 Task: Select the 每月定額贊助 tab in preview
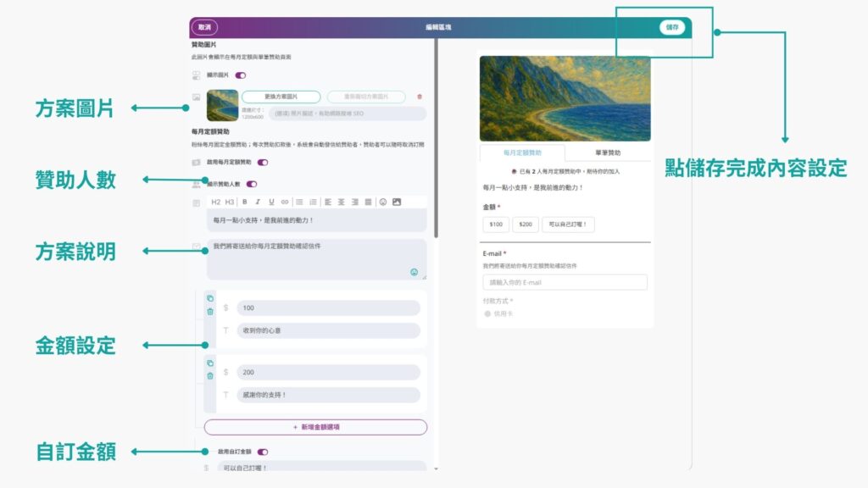pos(523,153)
